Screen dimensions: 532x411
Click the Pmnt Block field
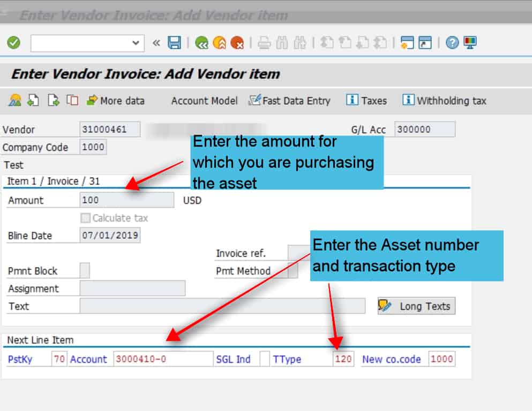85,270
